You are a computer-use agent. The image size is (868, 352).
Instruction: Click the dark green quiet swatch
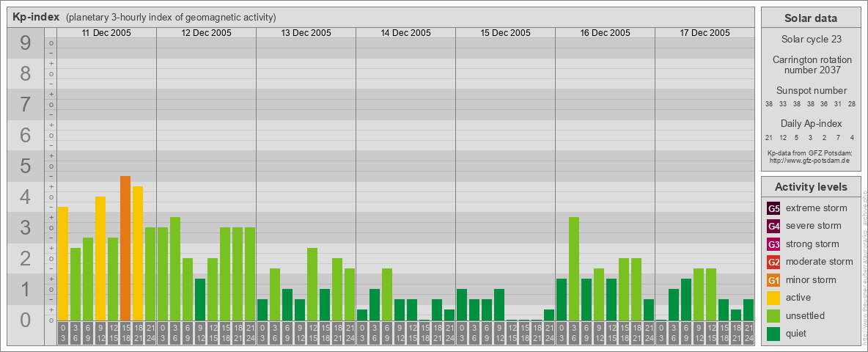point(773,333)
